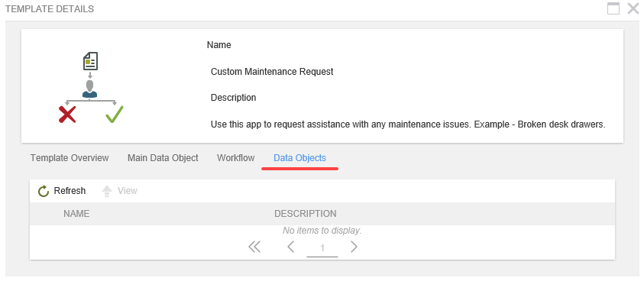
Task: Maximize the Template Details window
Action: click(613, 8)
